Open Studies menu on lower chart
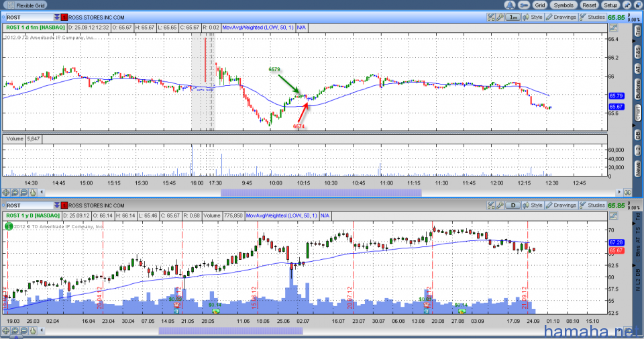This screenshot has width=644, height=339. (x=592, y=205)
